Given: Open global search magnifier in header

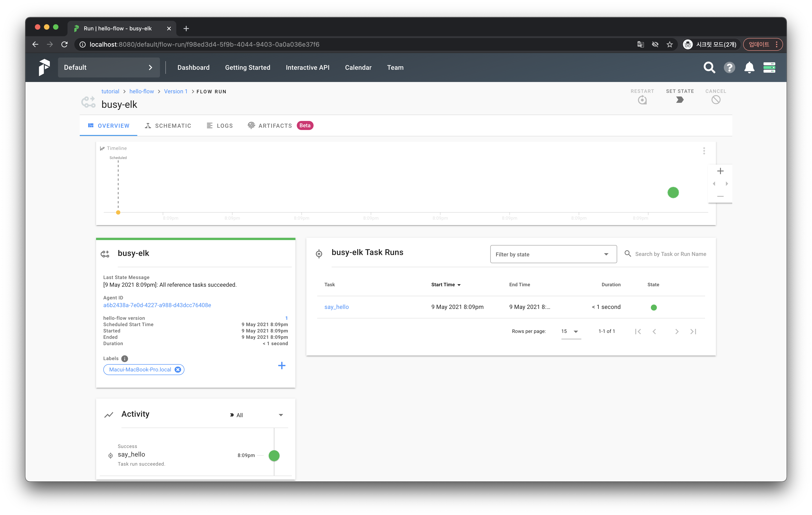Looking at the screenshot, I should (x=709, y=67).
